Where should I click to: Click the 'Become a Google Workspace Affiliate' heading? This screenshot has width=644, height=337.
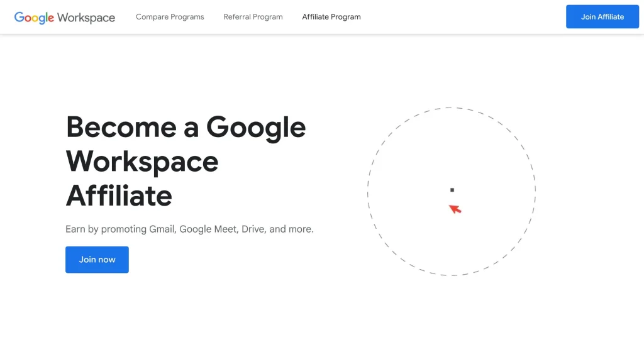186,162
